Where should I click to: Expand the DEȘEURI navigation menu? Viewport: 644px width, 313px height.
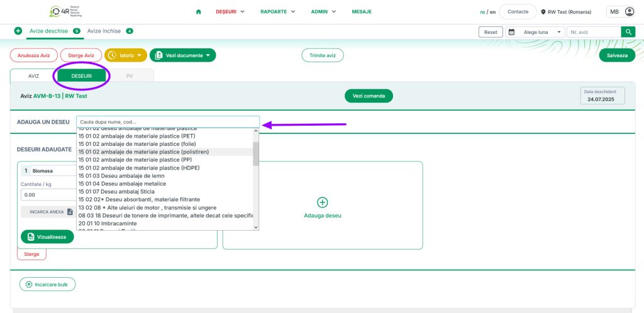230,11
